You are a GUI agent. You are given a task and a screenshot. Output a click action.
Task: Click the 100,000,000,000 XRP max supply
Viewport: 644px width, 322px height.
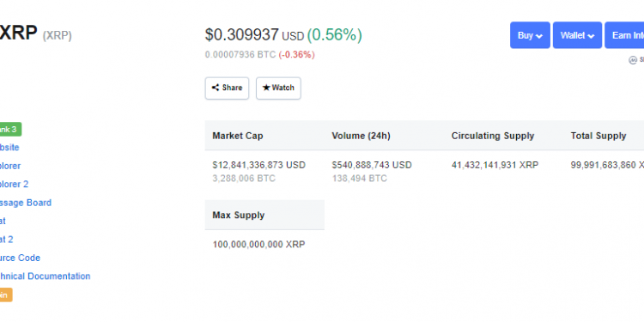click(x=258, y=245)
